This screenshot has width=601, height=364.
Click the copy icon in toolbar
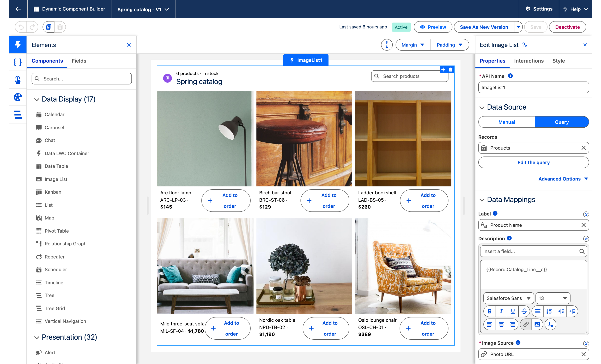[49, 27]
